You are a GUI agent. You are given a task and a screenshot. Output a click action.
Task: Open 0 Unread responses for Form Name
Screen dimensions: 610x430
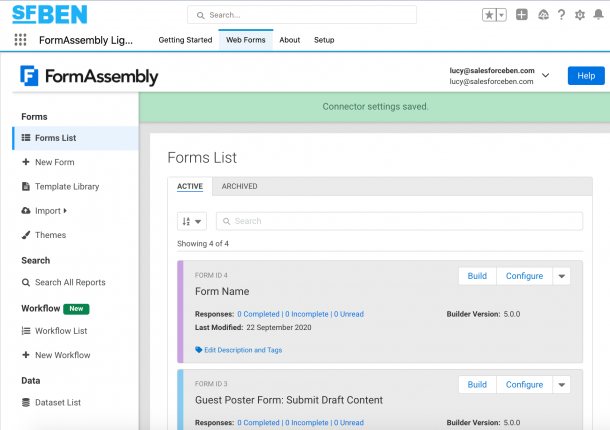[x=349, y=314]
